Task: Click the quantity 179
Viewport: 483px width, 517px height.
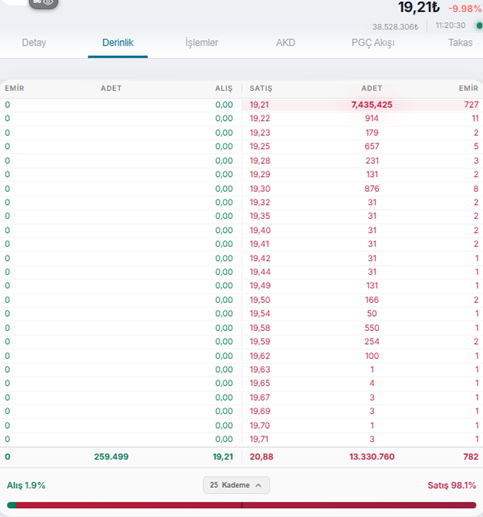Action: tap(372, 133)
